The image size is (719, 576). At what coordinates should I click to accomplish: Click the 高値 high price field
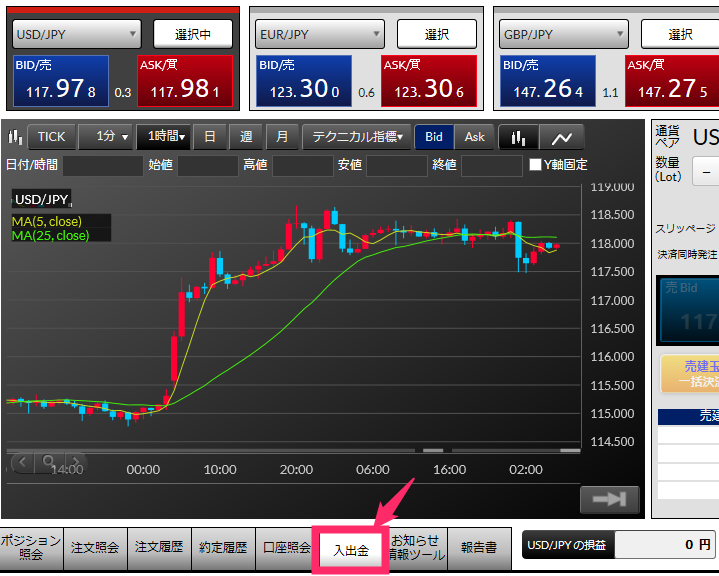click(x=303, y=166)
